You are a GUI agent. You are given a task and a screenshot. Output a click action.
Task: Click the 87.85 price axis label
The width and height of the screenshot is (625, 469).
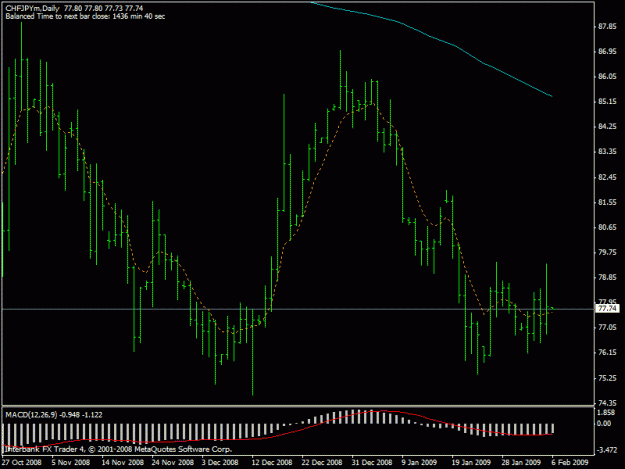(x=607, y=27)
